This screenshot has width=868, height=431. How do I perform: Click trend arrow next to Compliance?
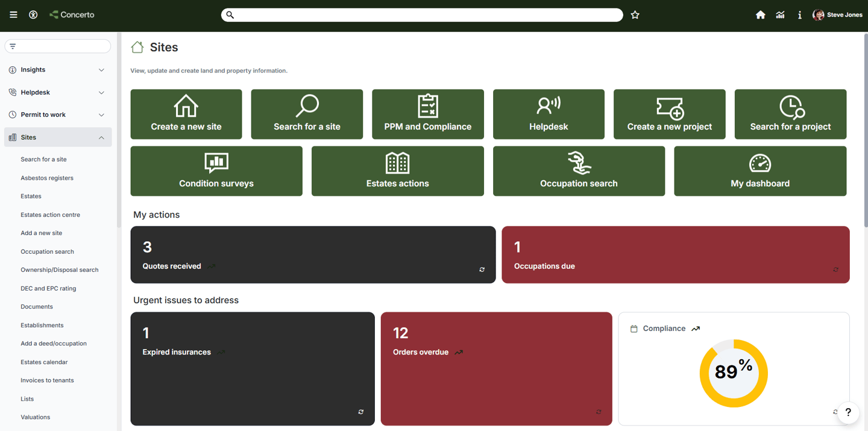696,329
